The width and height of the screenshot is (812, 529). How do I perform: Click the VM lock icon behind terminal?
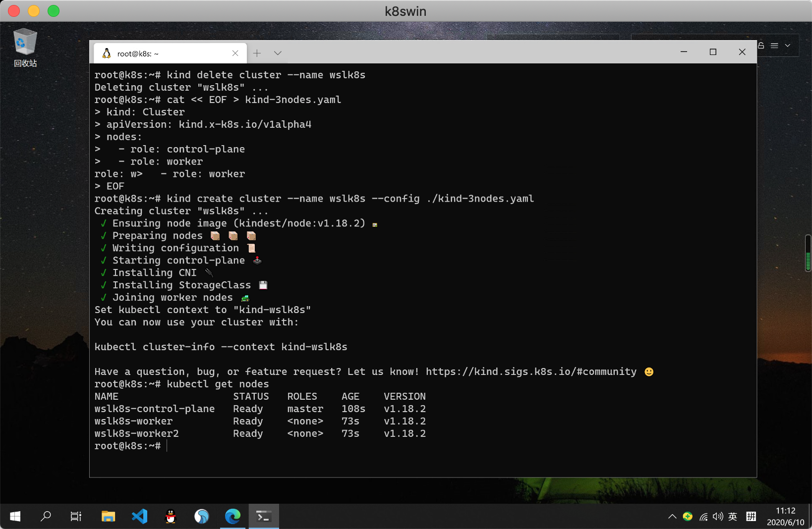[761, 45]
